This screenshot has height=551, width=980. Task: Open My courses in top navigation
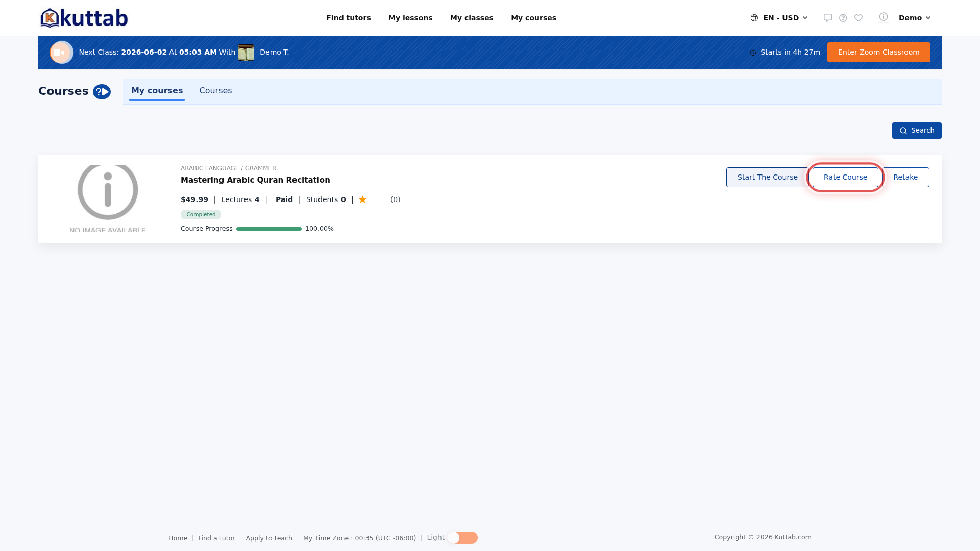pyautogui.click(x=533, y=18)
